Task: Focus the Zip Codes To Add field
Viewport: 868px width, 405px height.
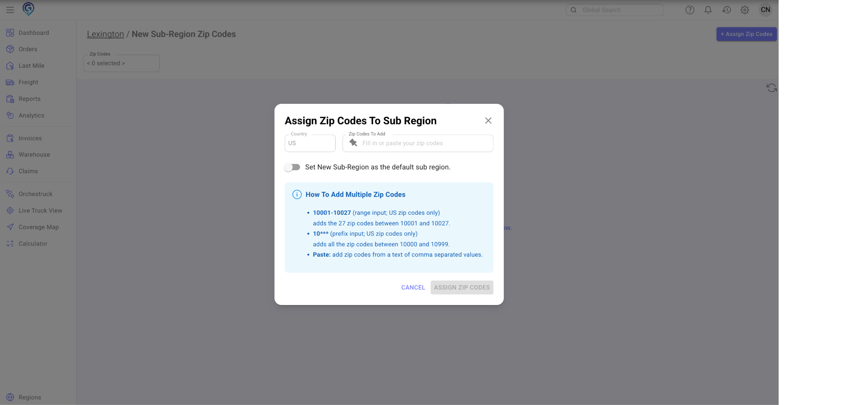Action: [x=424, y=143]
